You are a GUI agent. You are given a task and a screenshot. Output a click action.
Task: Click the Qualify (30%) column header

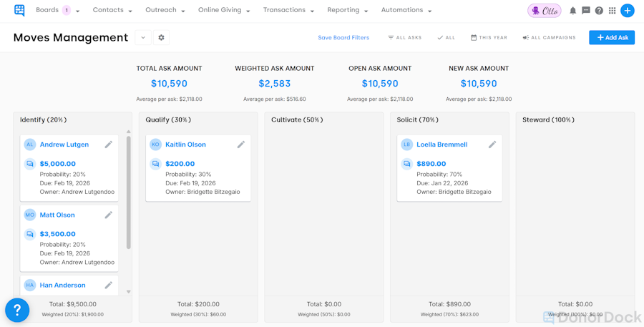coord(168,120)
